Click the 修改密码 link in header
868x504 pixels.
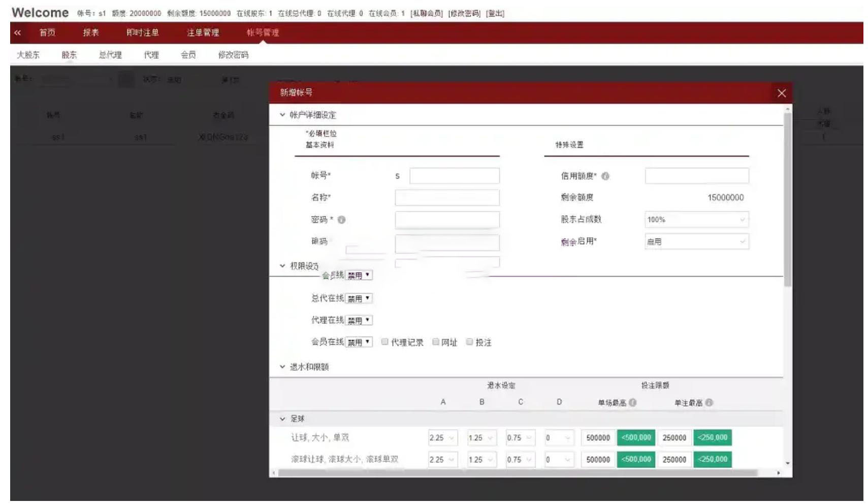pos(464,13)
